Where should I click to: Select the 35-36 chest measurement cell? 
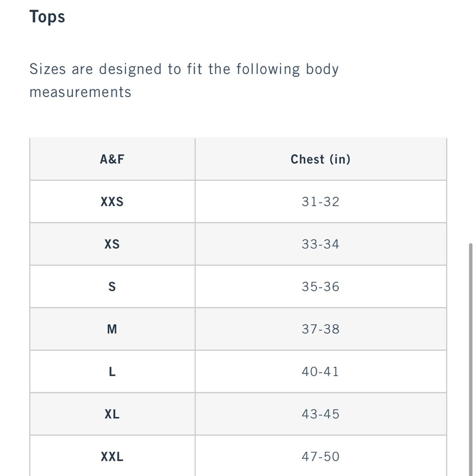coord(320,287)
